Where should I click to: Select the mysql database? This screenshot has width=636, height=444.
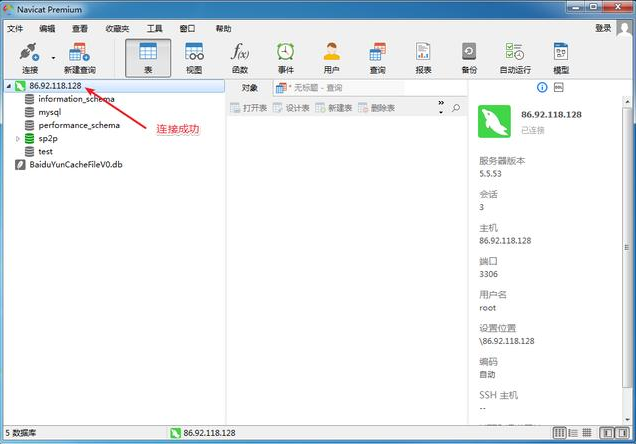[x=49, y=112]
